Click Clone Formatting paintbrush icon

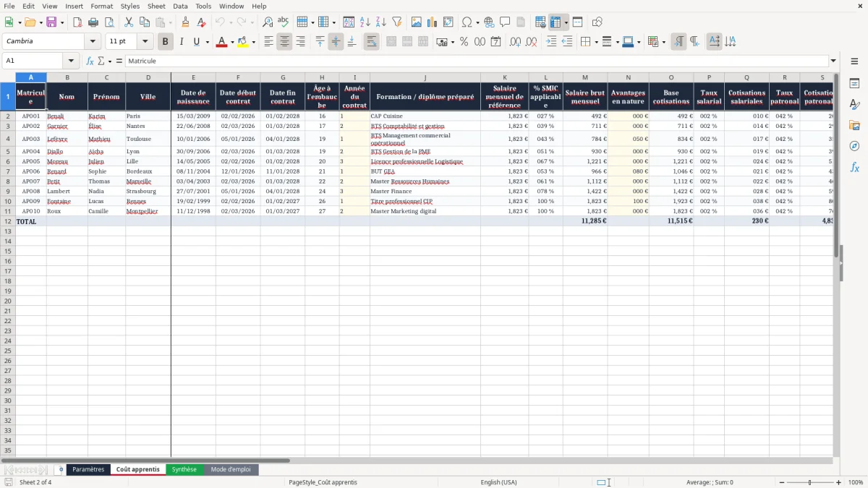pos(186,22)
